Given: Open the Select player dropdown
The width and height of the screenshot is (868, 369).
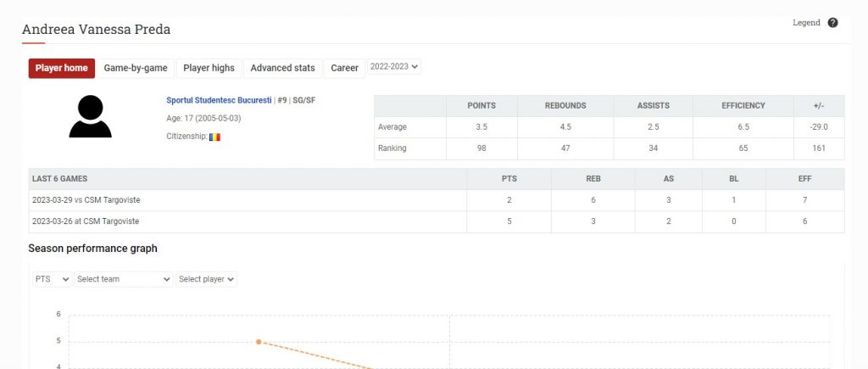Looking at the screenshot, I should click(x=207, y=279).
